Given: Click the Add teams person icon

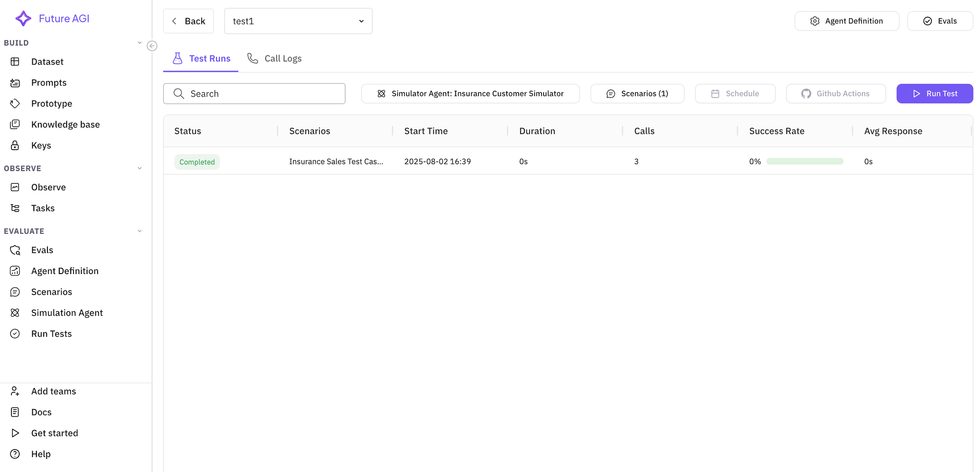Looking at the screenshot, I should pos(15,391).
